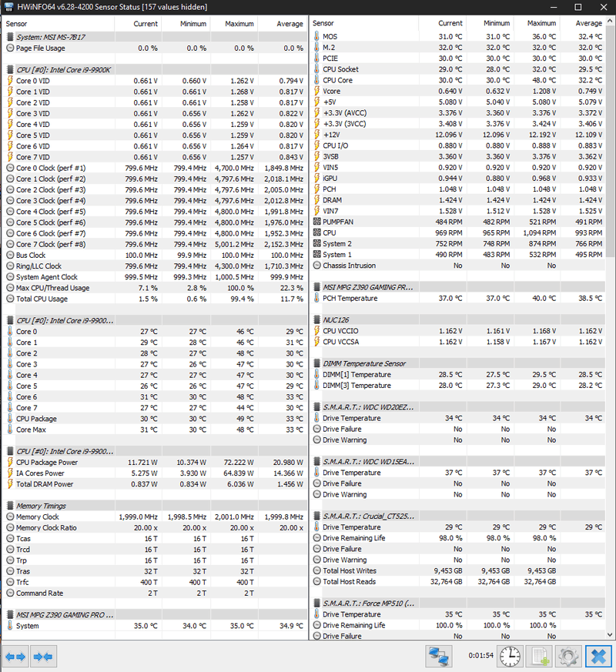The height and width of the screenshot is (672, 616).
Task: Click the thermometer icon beside CPU Package
Action: coord(8,418)
